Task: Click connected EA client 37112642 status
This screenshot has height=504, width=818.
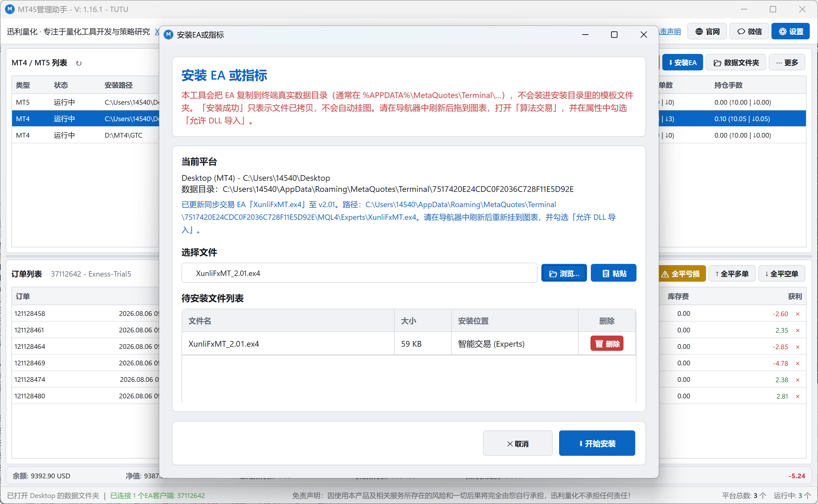Action: [x=157, y=495]
